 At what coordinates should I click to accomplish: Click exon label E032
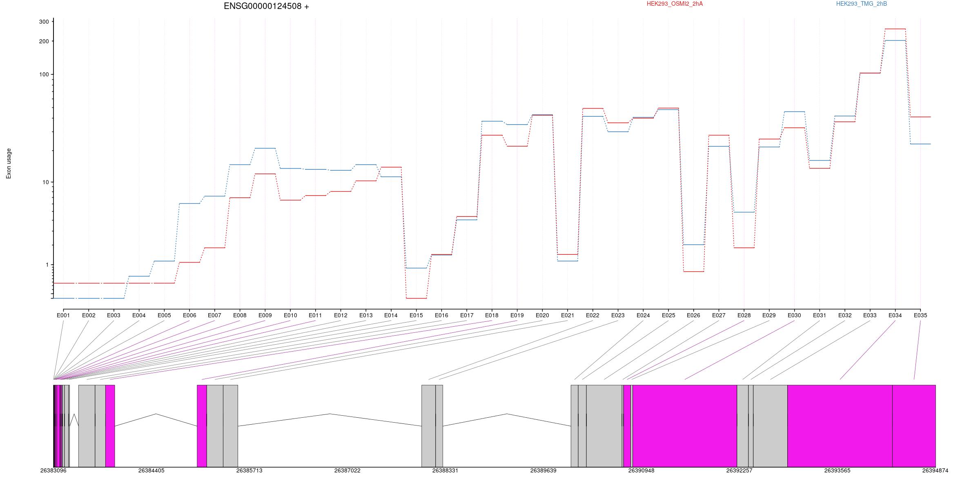pyautogui.click(x=845, y=315)
